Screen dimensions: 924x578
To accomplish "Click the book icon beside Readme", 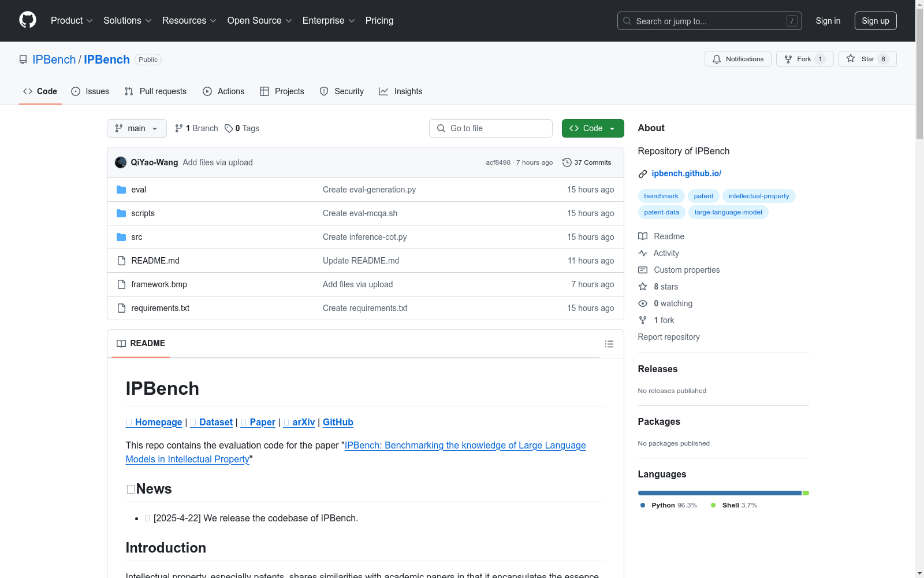I will click(x=643, y=236).
